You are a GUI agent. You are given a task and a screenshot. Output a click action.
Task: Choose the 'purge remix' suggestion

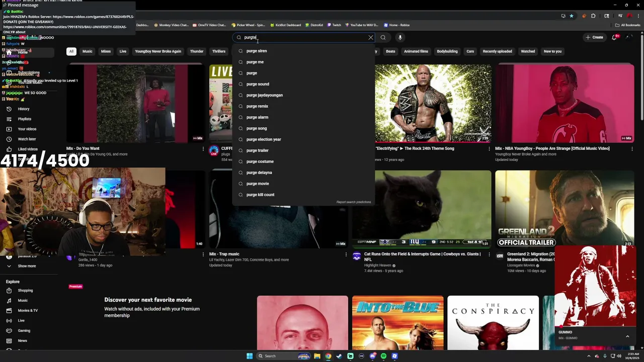(x=303, y=106)
